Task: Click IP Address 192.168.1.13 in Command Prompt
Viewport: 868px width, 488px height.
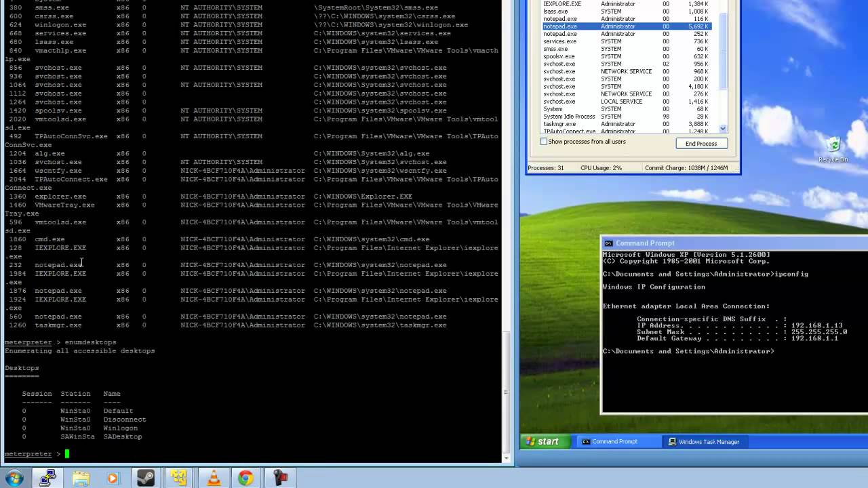Action: click(817, 326)
